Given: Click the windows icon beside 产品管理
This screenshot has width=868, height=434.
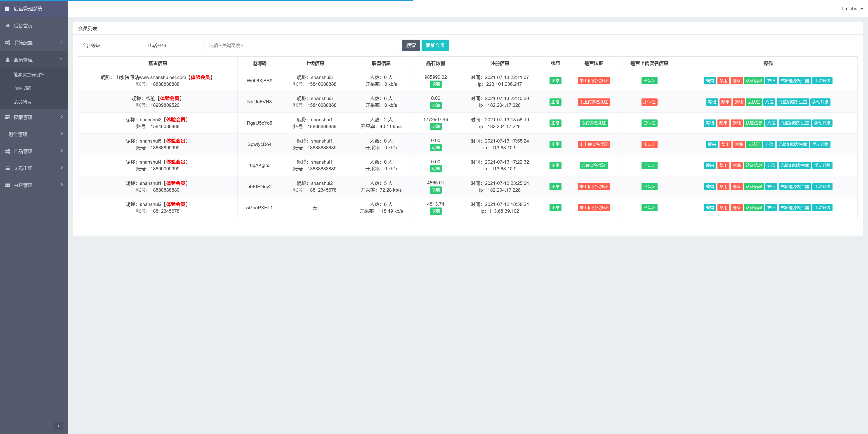Looking at the screenshot, I should coord(7,151).
